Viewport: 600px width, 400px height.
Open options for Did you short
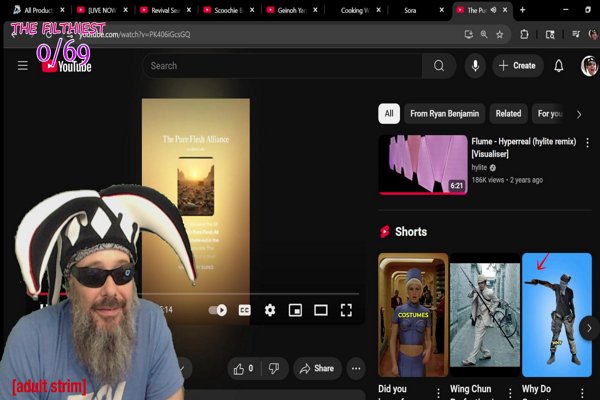(x=438, y=392)
